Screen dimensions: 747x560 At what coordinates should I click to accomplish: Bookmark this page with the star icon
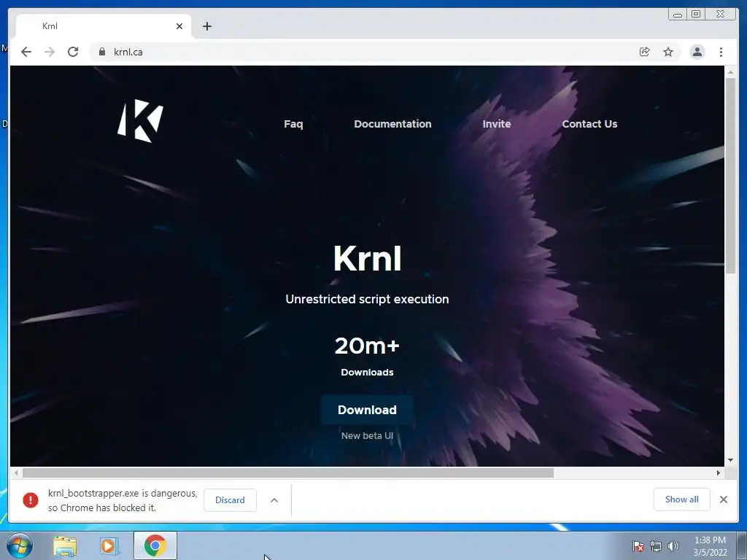tap(668, 52)
